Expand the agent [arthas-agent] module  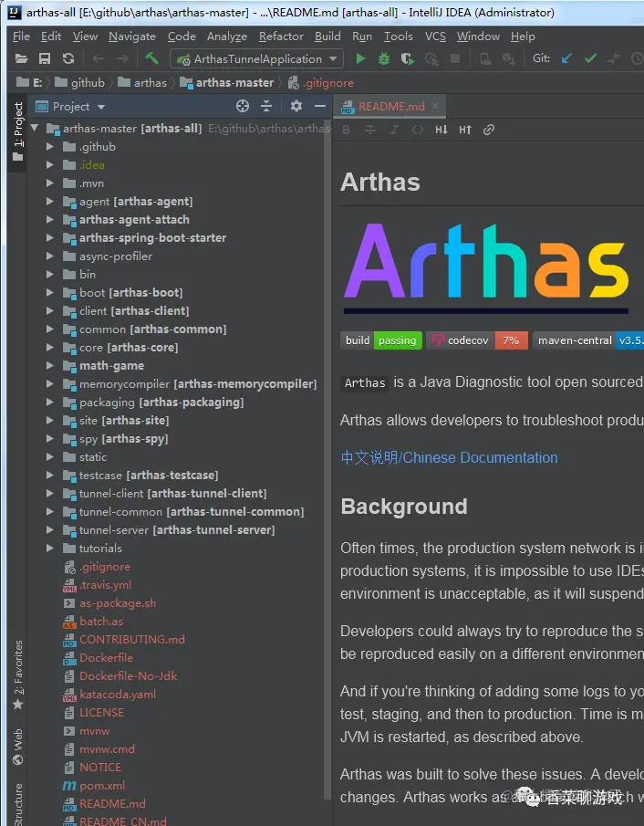point(50,201)
